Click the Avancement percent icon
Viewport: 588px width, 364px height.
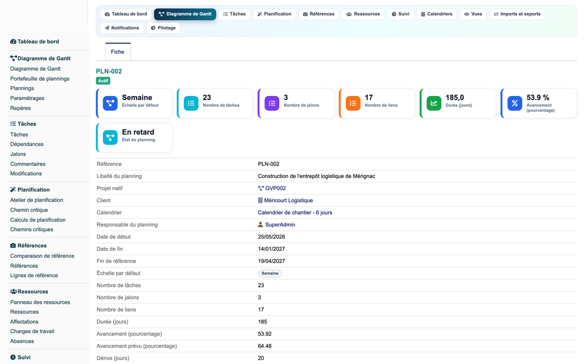point(514,103)
